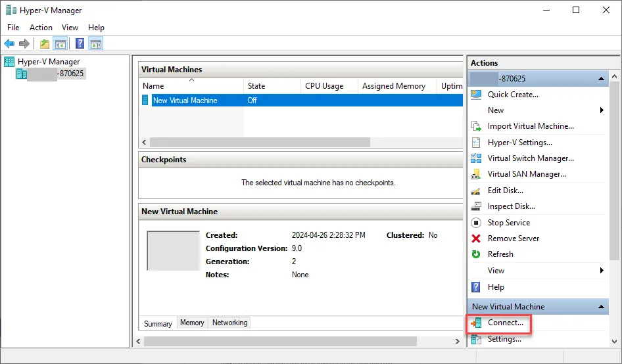Viewport: 622px width, 364px height.
Task: Click Stop Service action text
Action: (508, 223)
